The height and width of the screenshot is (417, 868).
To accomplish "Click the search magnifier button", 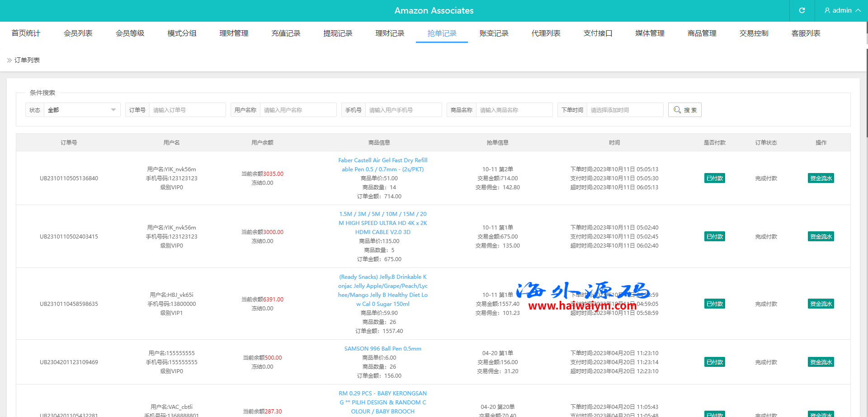I will 684,110.
